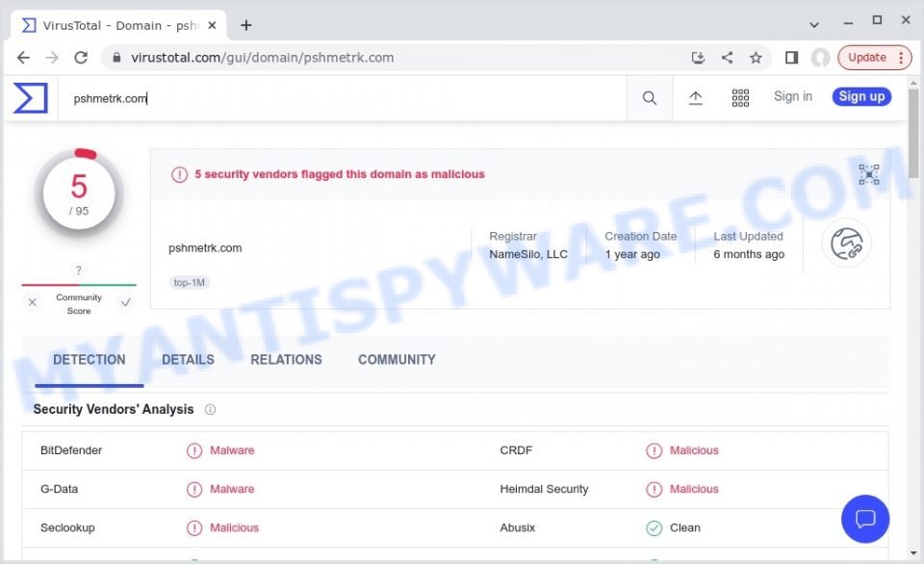
Task: Click the Heimdal Security Malicious result
Action: click(x=694, y=489)
